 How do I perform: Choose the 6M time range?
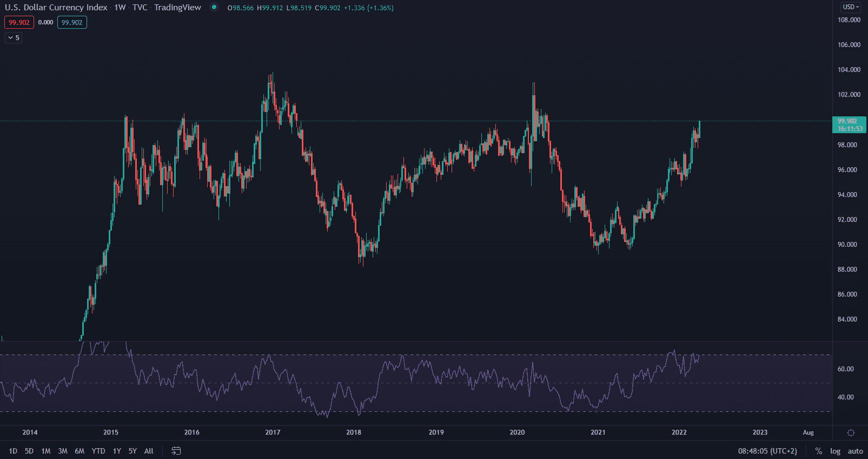[79, 451]
